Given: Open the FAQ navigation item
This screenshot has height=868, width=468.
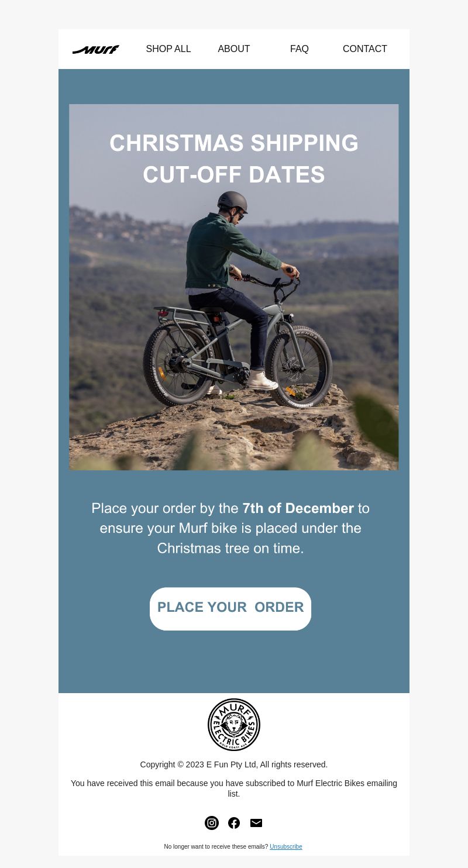Looking at the screenshot, I should [300, 49].
